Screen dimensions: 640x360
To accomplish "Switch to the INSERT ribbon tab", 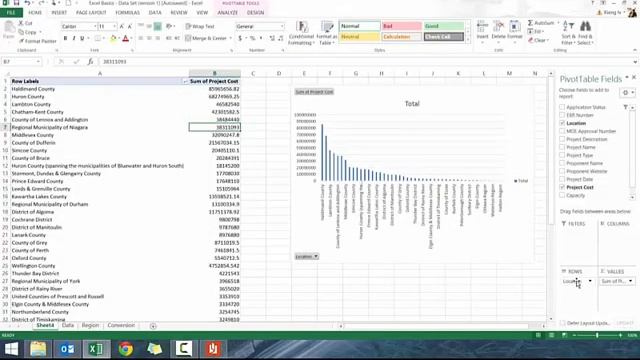I will coord(59,13).
